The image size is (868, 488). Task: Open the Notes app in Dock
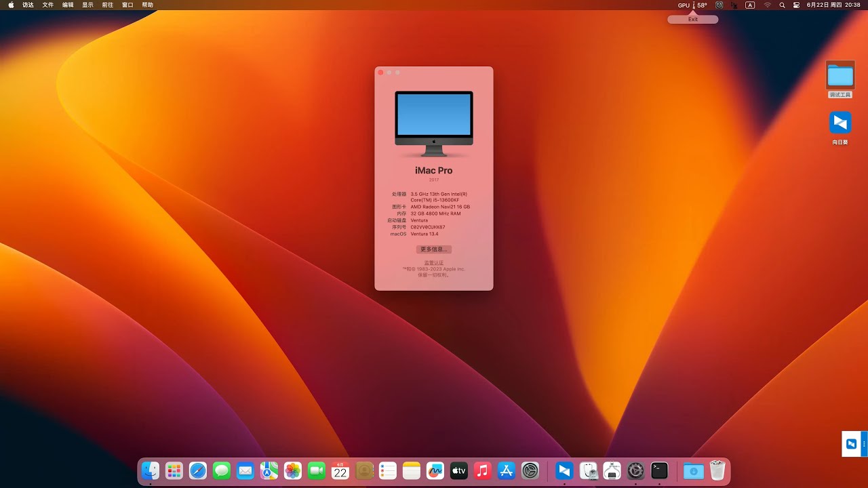click(x=412, y=470)
